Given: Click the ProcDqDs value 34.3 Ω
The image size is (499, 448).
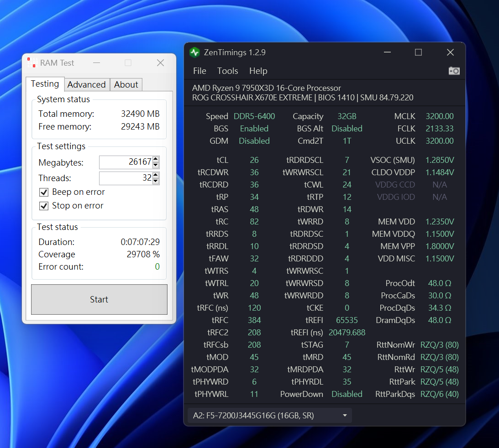Looking at the screenshot, I should [x=440, y=308].
